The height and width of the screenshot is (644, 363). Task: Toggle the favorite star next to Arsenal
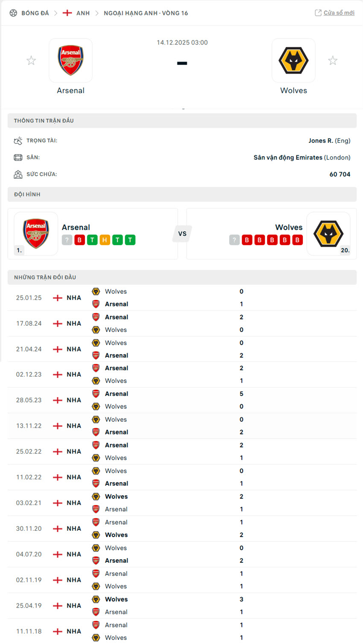[x=31, y=60]
